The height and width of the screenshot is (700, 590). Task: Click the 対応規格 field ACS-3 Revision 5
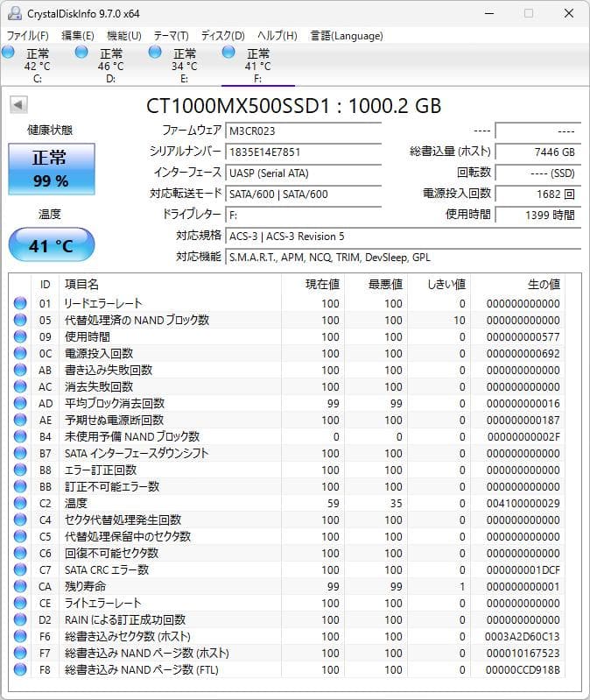click(404, 237)
